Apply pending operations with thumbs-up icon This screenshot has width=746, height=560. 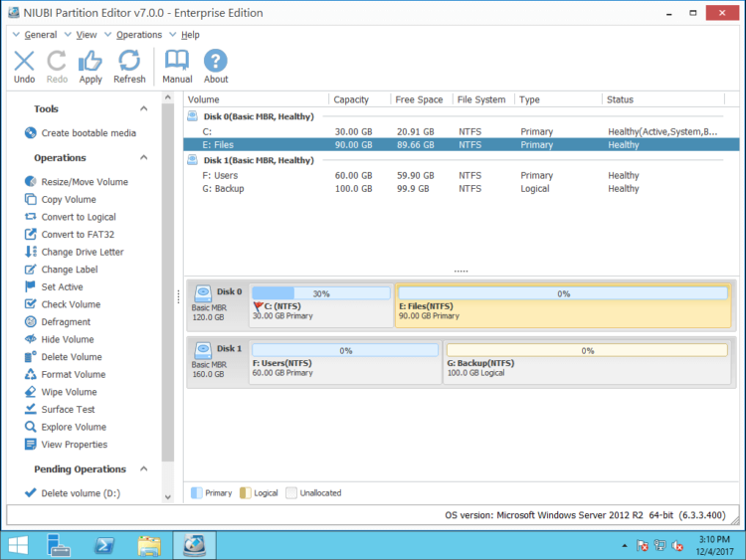coord(91,67)
